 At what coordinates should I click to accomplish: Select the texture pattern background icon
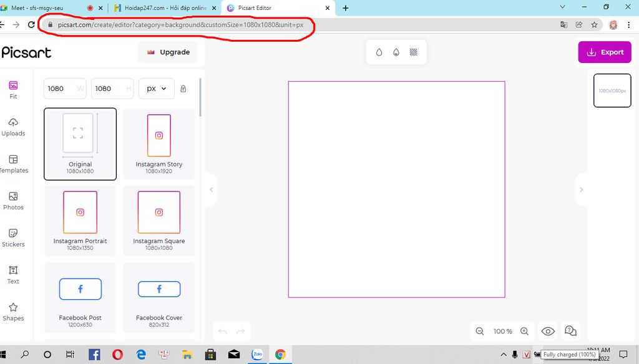point(413,52)
